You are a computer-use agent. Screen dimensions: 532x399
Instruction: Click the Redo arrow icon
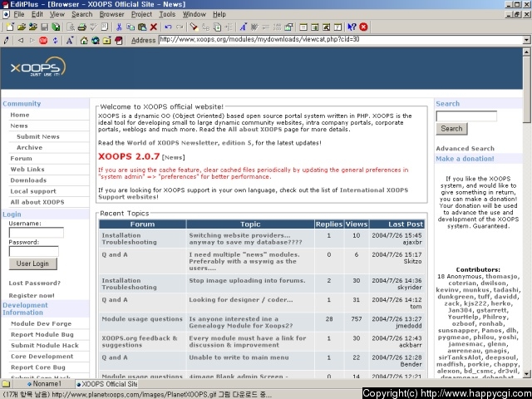coord(180,27)
